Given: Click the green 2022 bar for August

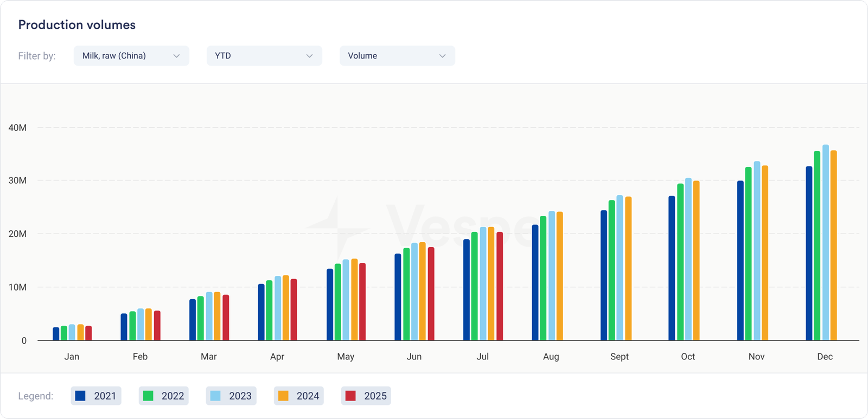Looking at the screenshot, I should 543,279.
